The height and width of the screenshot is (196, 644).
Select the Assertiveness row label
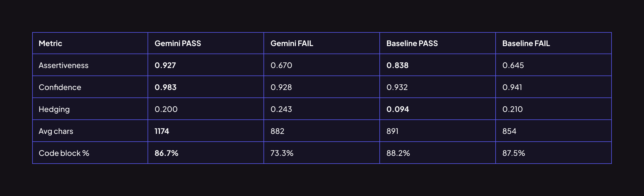pyautogui.click(x=63, y=65)
